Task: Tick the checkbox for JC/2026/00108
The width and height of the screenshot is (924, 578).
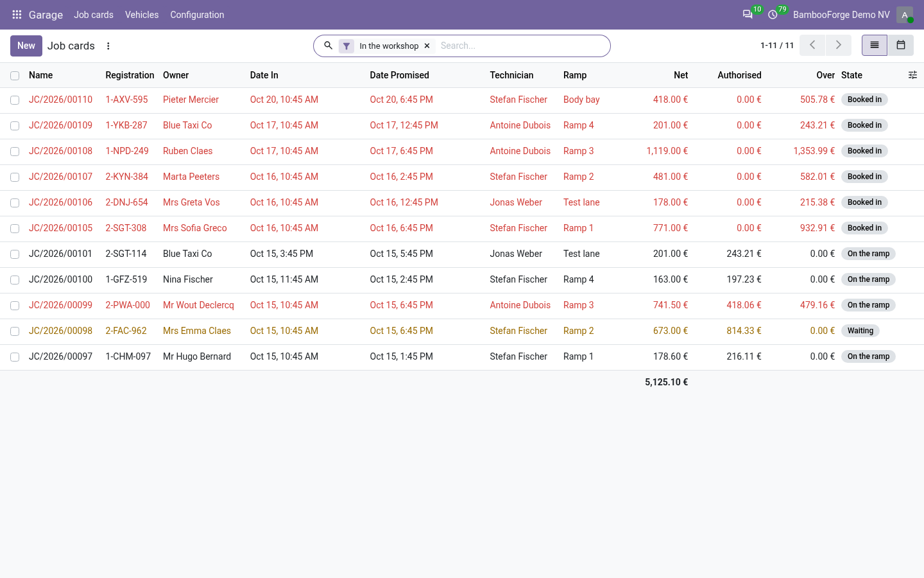Action: [x=15, y=152]
